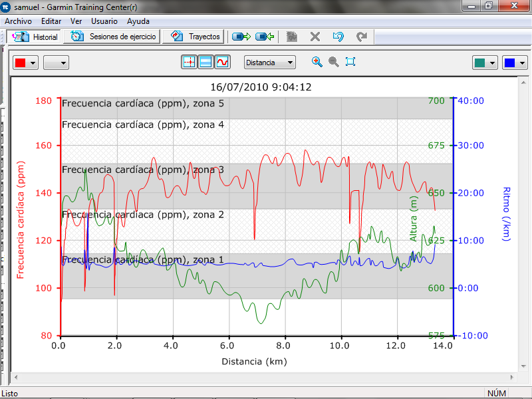
Task: Click the red color swatch
Action: 21,63
